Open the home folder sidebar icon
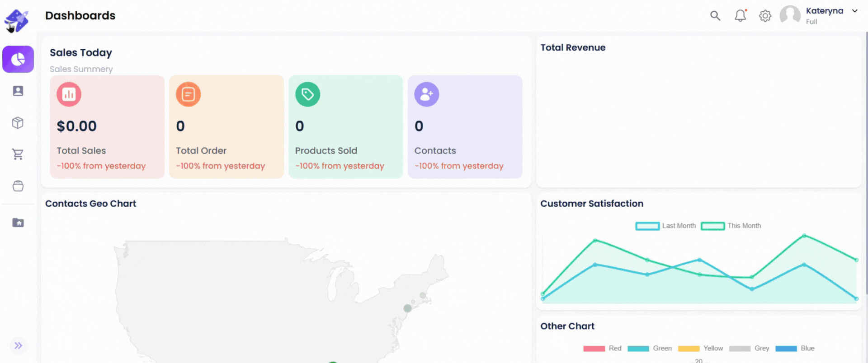868x363 pixels. (x=18, y=223)
